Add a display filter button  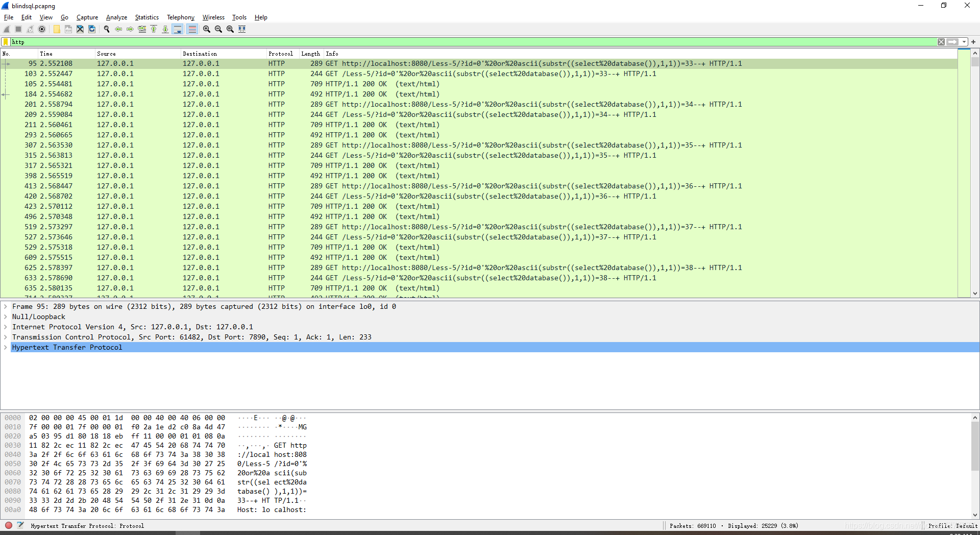[x=973, y=42]
